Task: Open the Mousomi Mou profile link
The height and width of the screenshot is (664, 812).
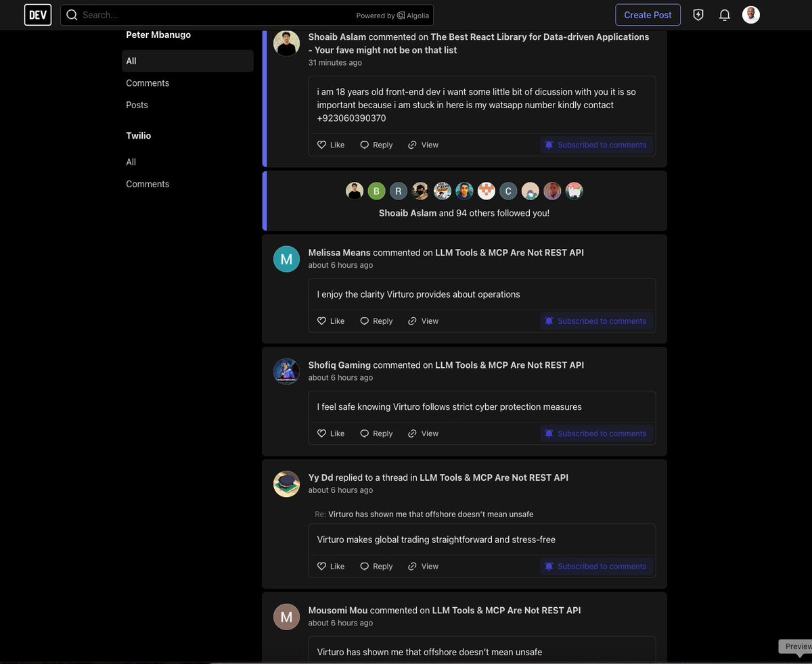Action: point(338,610)
